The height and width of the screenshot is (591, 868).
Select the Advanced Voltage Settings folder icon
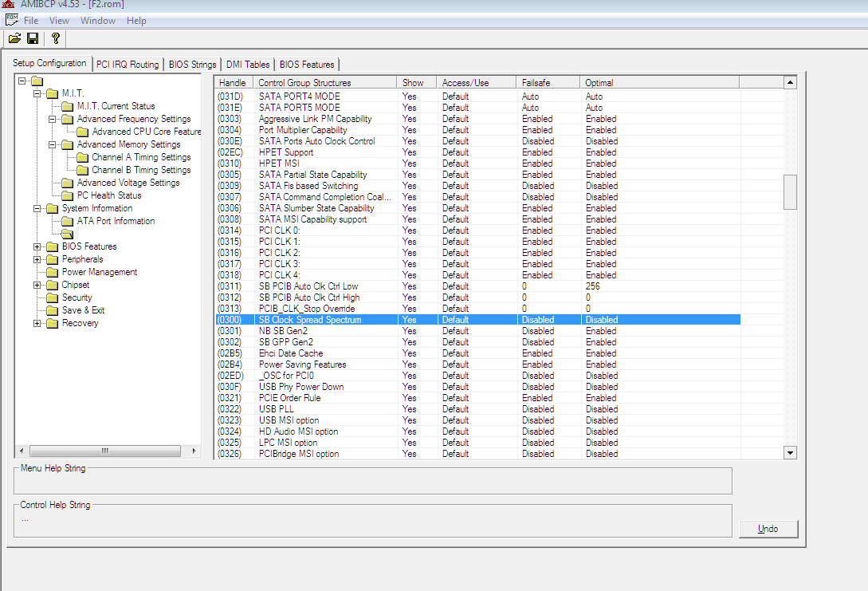coord(68,182)
